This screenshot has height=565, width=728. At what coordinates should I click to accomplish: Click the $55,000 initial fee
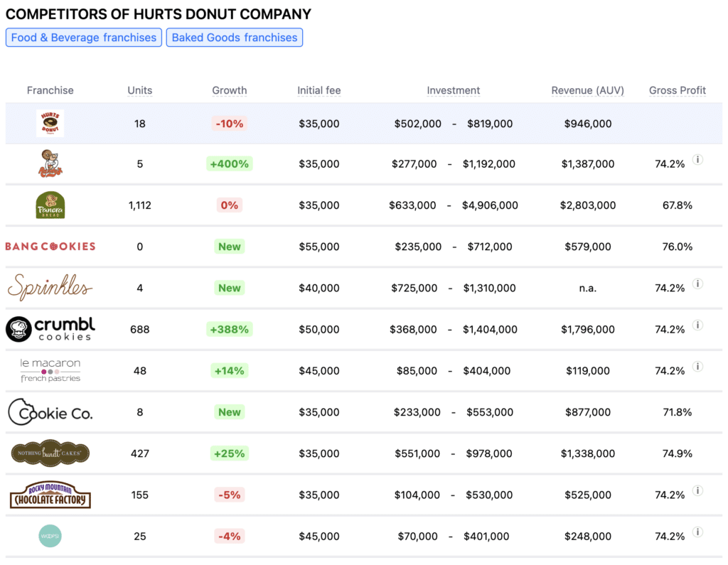[x=319, y=247]
